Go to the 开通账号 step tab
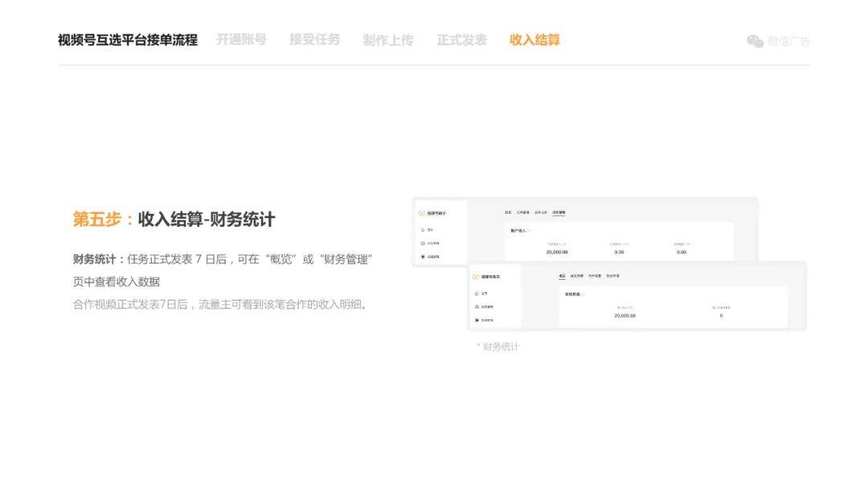This screenshot has width=868, height=489. [x=241, y=39]
